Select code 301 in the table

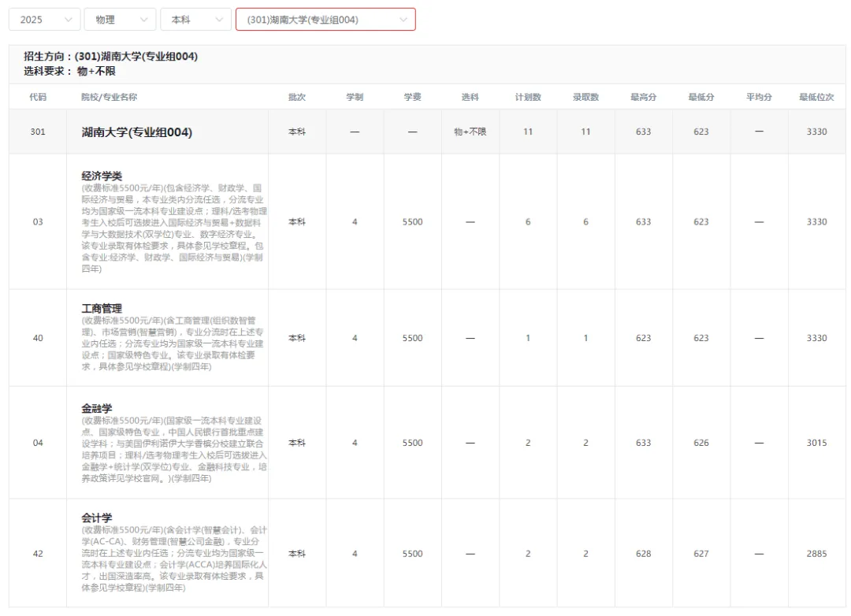(x=38, y=132)
